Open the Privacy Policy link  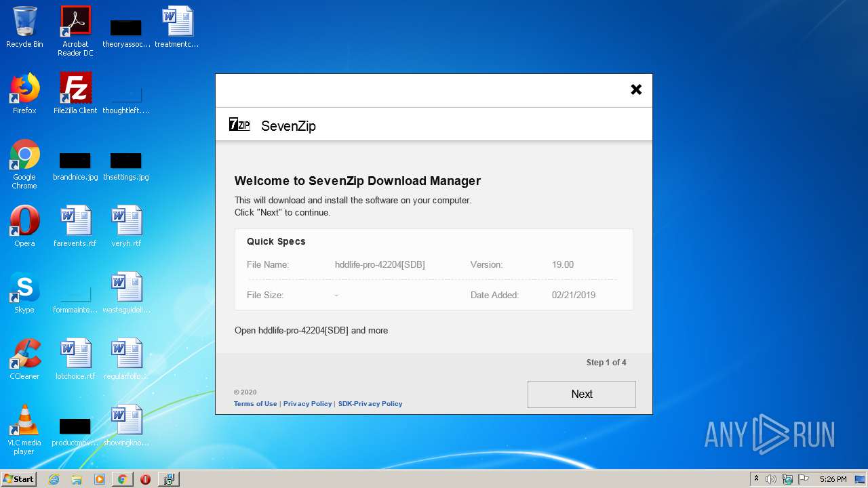(x=308, y=403)
